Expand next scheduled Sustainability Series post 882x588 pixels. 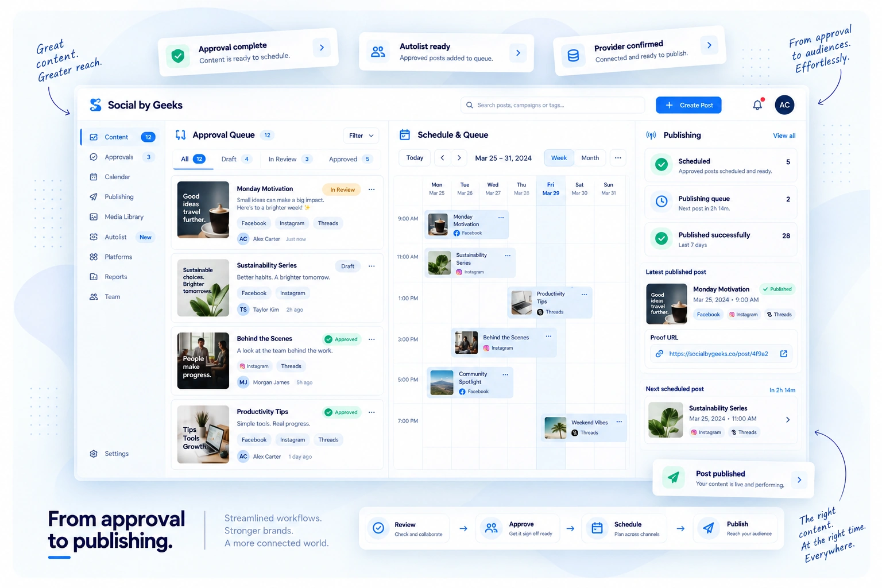pos(788,420)
